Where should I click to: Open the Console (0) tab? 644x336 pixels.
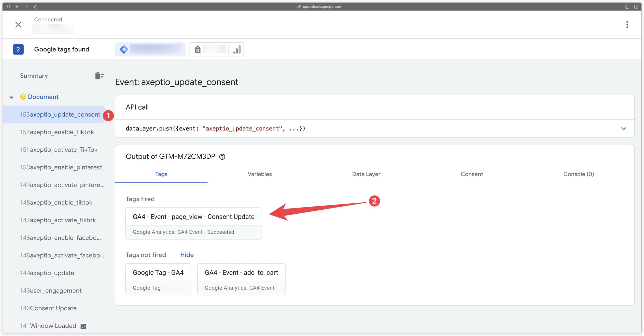[x=579, y=174]
